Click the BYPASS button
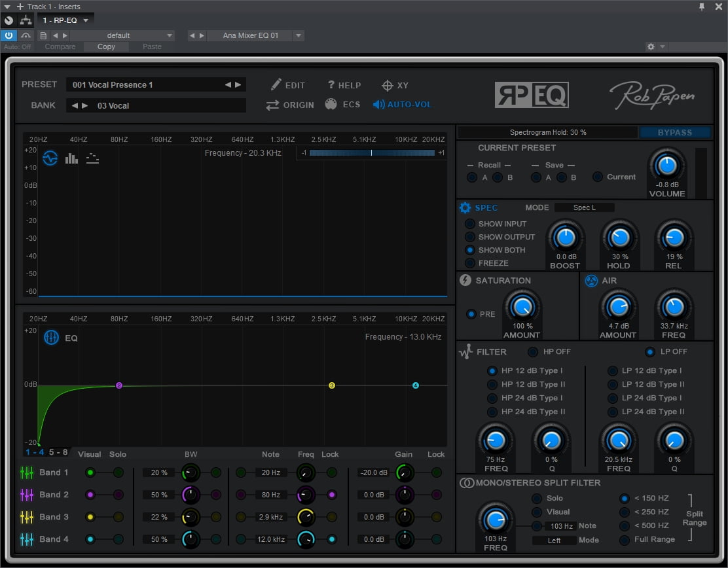 [x=674, y=133]
